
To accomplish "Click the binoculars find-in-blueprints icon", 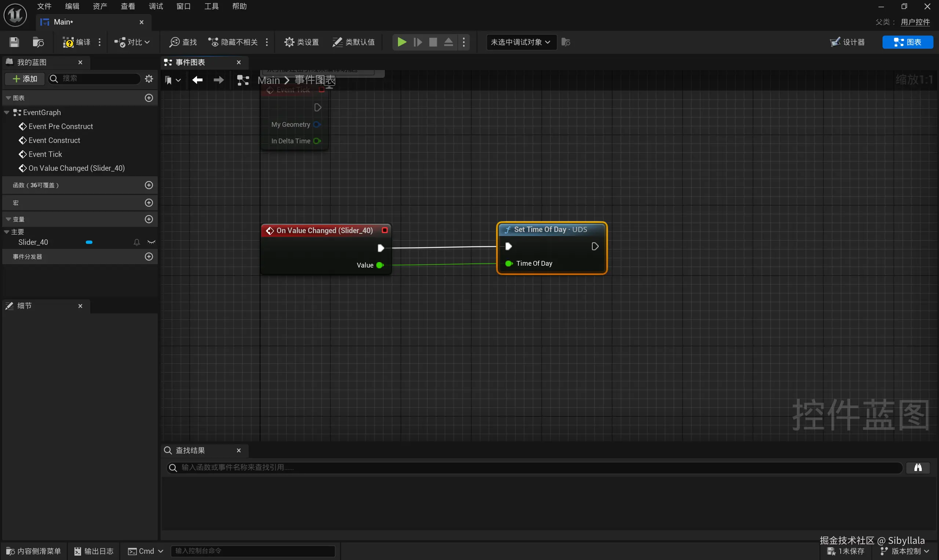I will [x=918, y=468].
